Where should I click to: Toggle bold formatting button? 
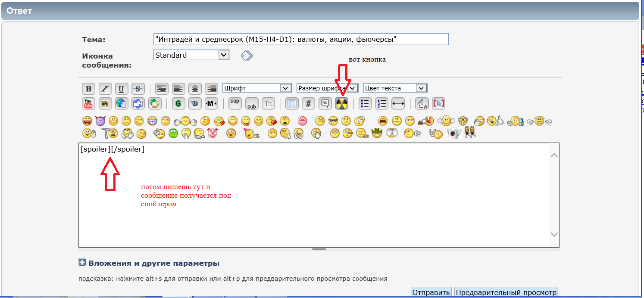[x=88, y=89]
